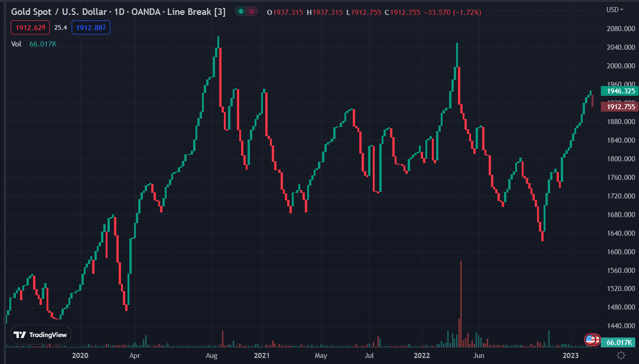Click the 2023 label on the time axis
The height and width of the screenshot is (364, 639).
coord(571,355)
